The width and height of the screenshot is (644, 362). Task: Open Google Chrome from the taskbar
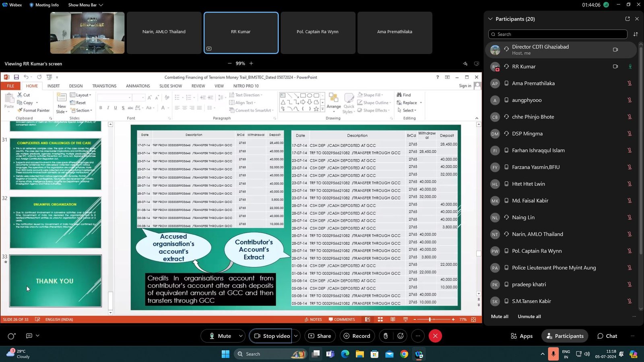click(x=404, y=354)
